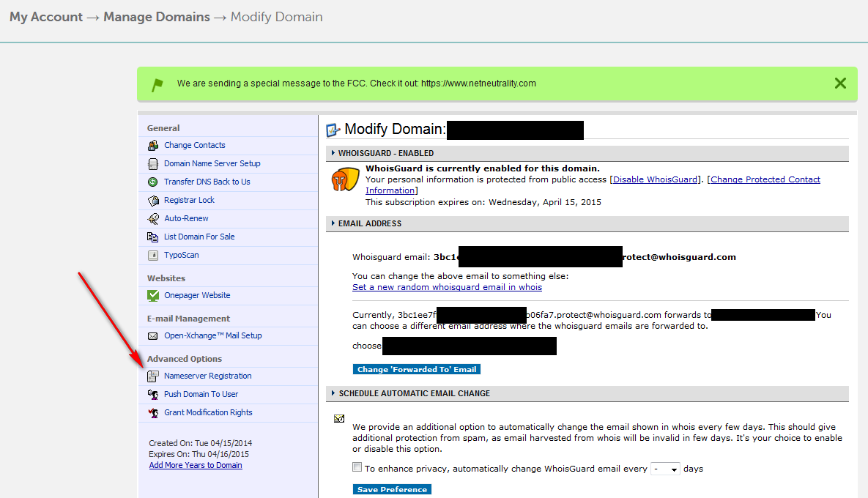The width and height of the screenshot is (868, 498).
Task: Click the Open-Xchange mail envelope icon
Action: click(153, 336)
